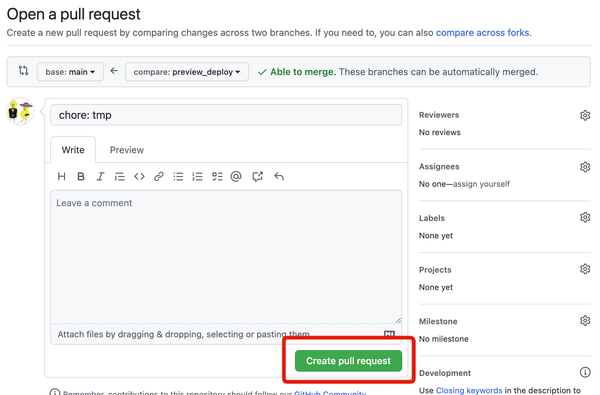Insert a heading with the H icon
Screen dimensions: 600x395
[x=61, y=176]
